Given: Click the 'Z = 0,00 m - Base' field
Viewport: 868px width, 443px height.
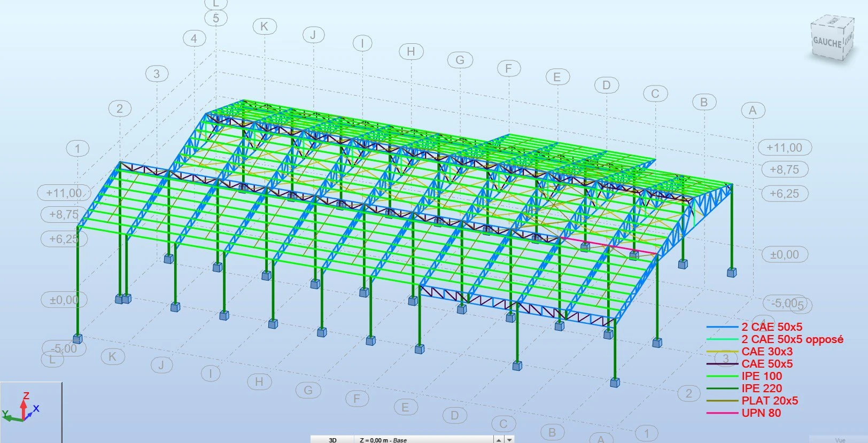Looking at the screenshot, I should pos(424,440).
